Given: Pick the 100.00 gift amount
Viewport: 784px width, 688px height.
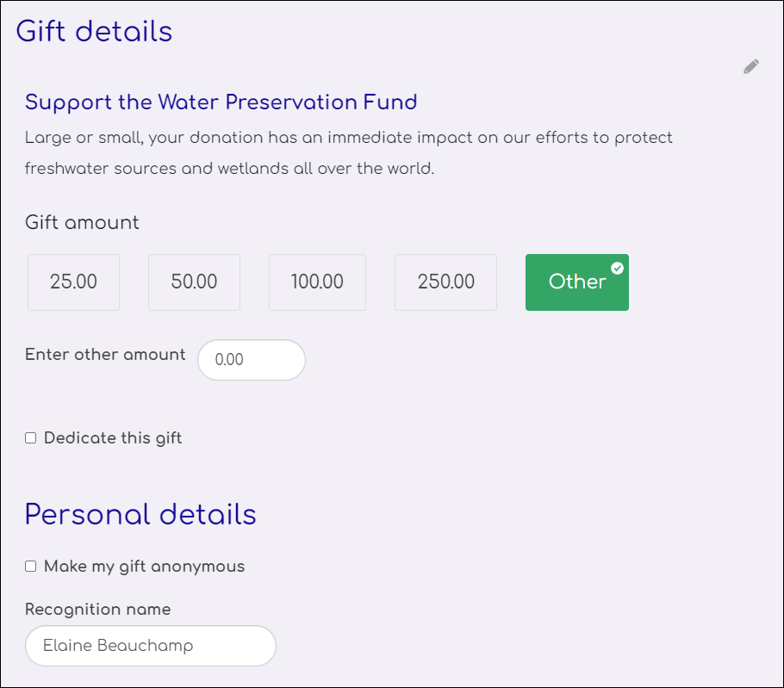Looking at the screenshot, I should click(x=318, y=282).
